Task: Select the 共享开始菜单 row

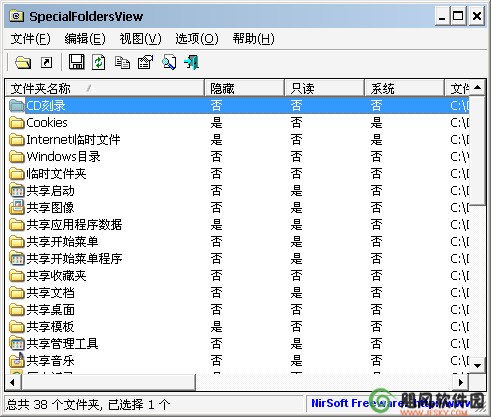Action: 237,242
